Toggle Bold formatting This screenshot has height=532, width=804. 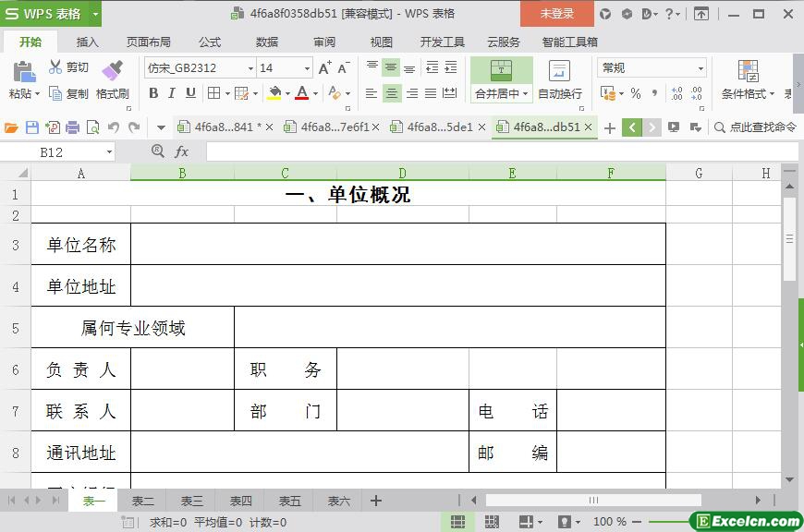(153, 92)
